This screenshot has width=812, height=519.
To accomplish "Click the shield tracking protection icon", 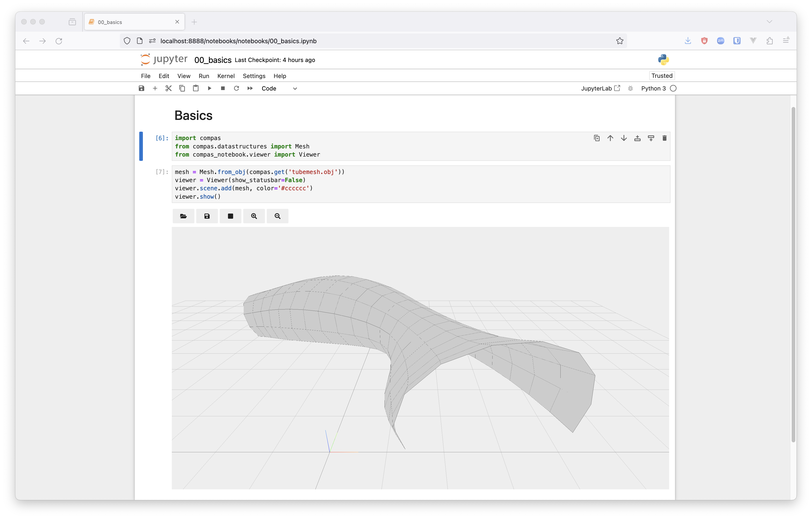I will click(127, 41).
